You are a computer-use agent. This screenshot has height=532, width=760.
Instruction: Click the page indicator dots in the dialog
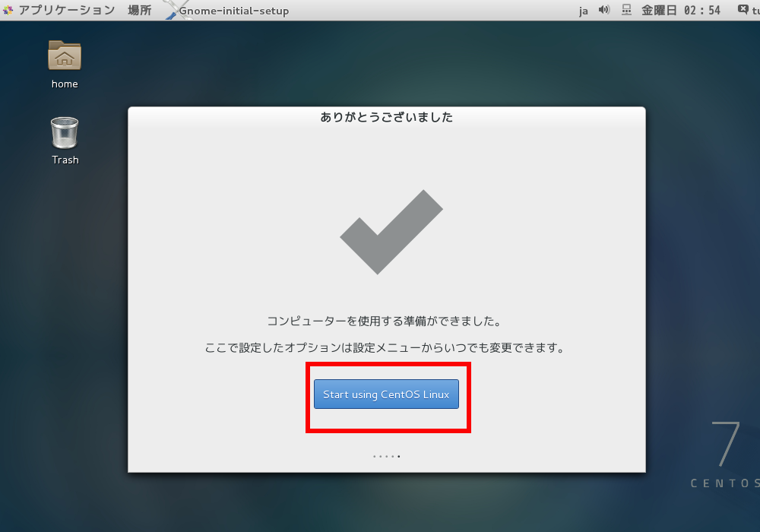tap(386, 456)
